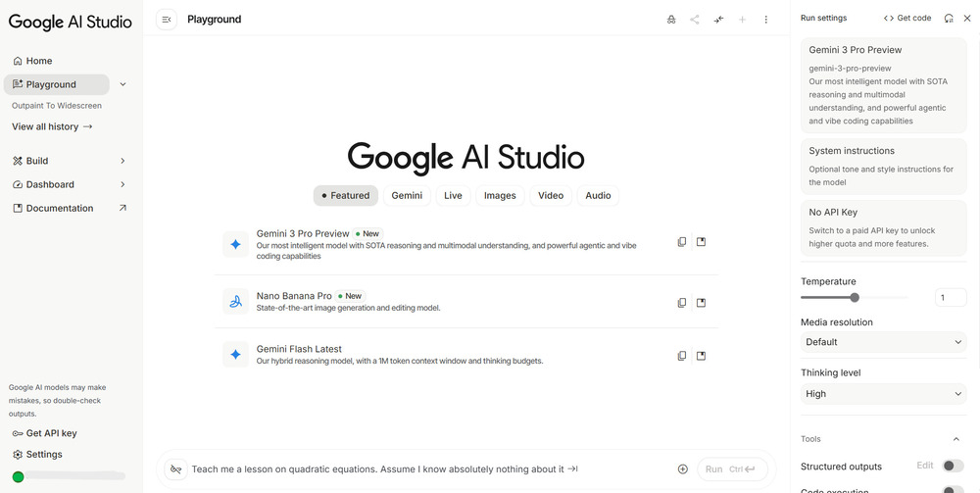Select the Gemini model tab
Viewport: 980px width, 493px height.
point(407,196)
